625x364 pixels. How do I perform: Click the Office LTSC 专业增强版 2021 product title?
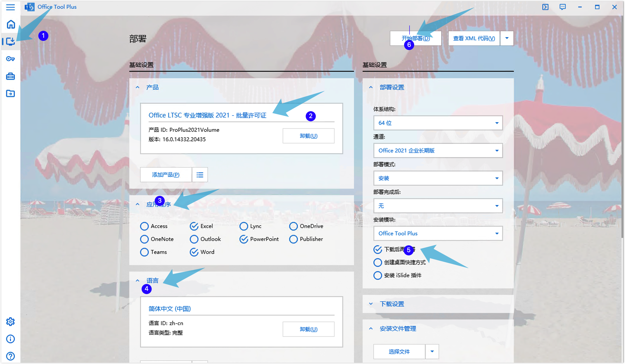click(207, 115)
